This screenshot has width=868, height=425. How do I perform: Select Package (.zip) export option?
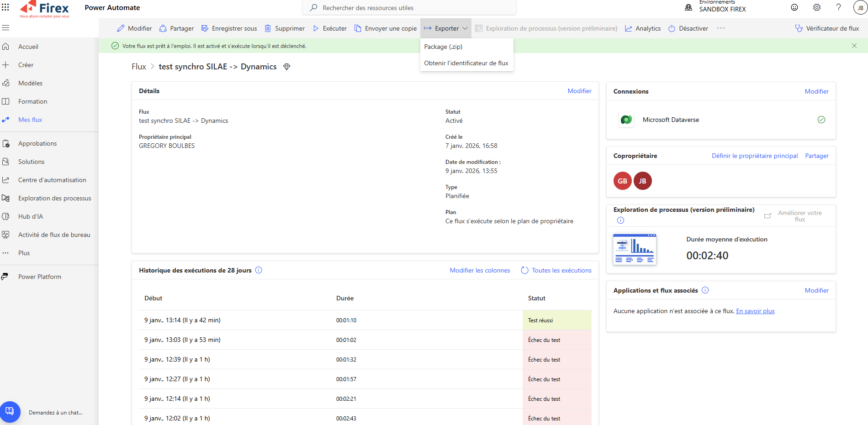pyautogui.click(x=443, y=47)
